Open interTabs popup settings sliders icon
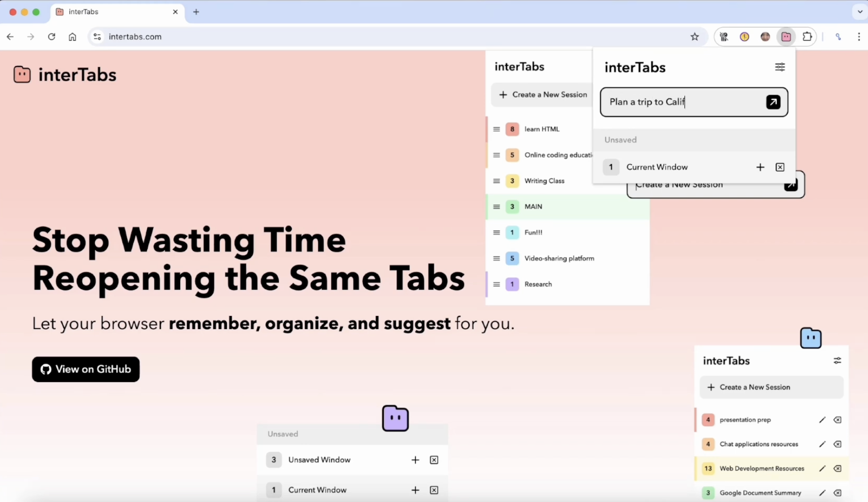 point(780,67)
